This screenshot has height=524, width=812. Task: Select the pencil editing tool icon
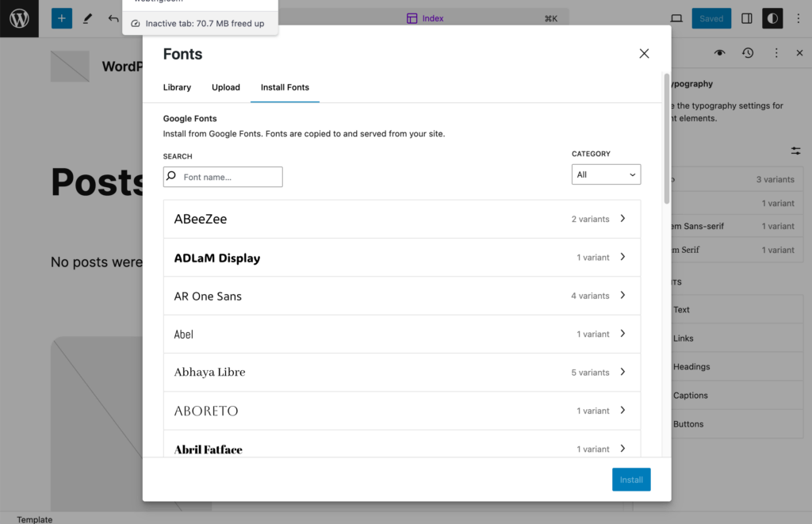(x=87, y=17)
